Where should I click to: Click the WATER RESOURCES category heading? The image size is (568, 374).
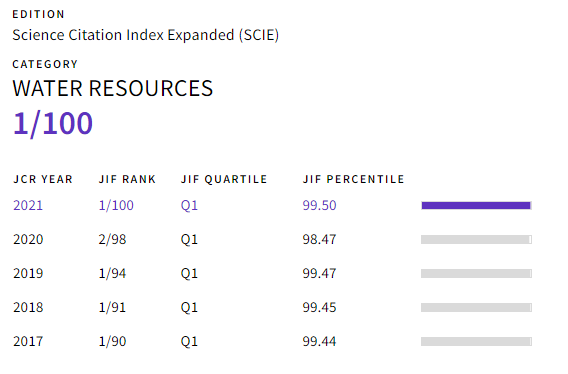tap(113, 88)
